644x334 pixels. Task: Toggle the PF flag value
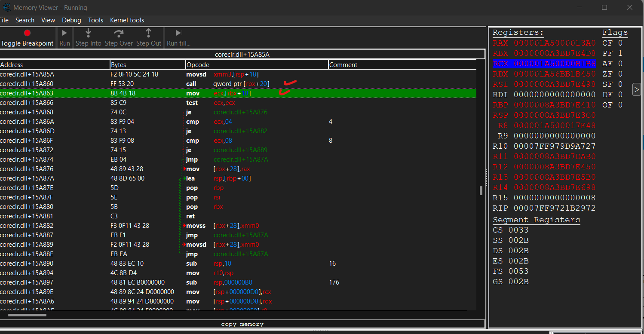pos(620,53)
